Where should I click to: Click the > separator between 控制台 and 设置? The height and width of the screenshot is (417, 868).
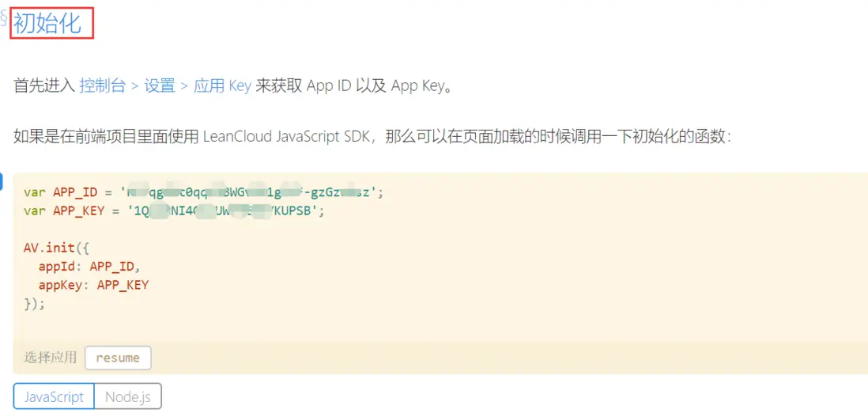click(x=135, y=85)
